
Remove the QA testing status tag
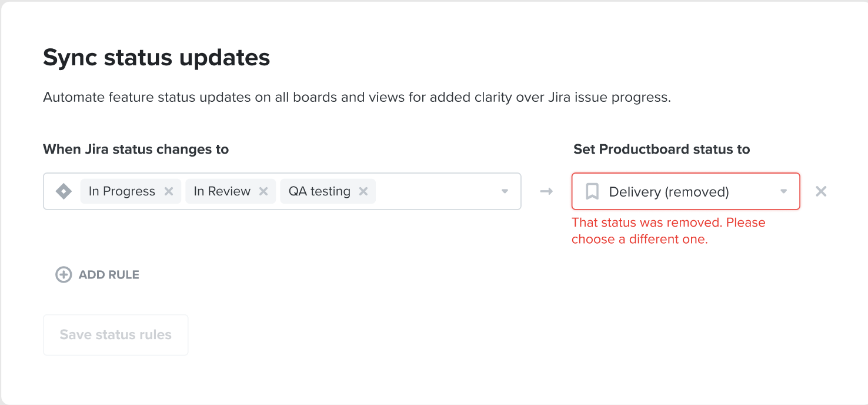pos(363,191)
